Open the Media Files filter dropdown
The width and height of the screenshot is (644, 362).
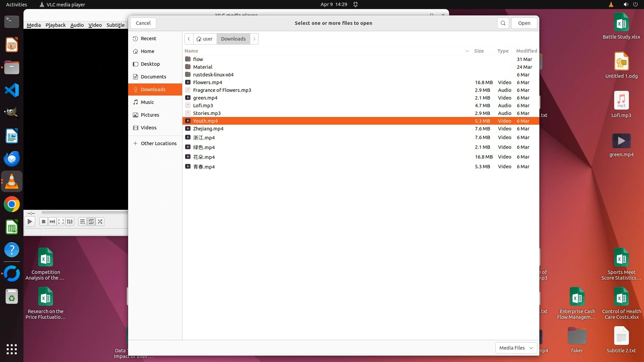click(516, 348)
